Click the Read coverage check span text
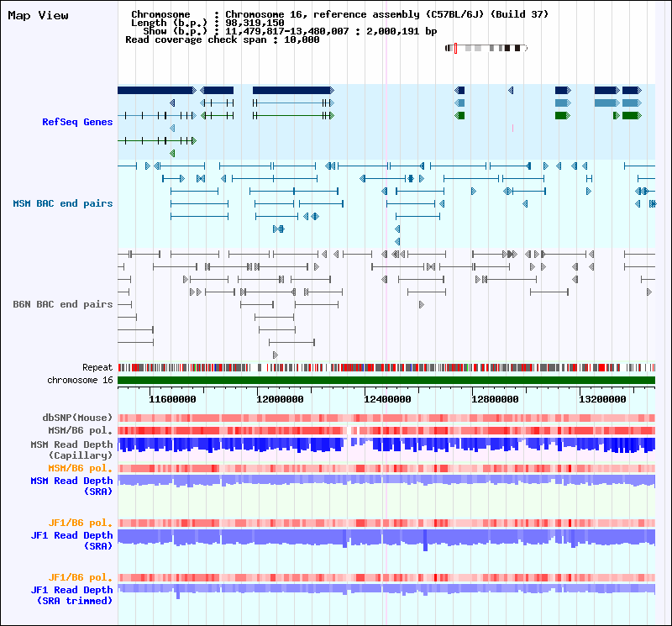Viewport: 672px width, 626px height. tap(223, 39)
